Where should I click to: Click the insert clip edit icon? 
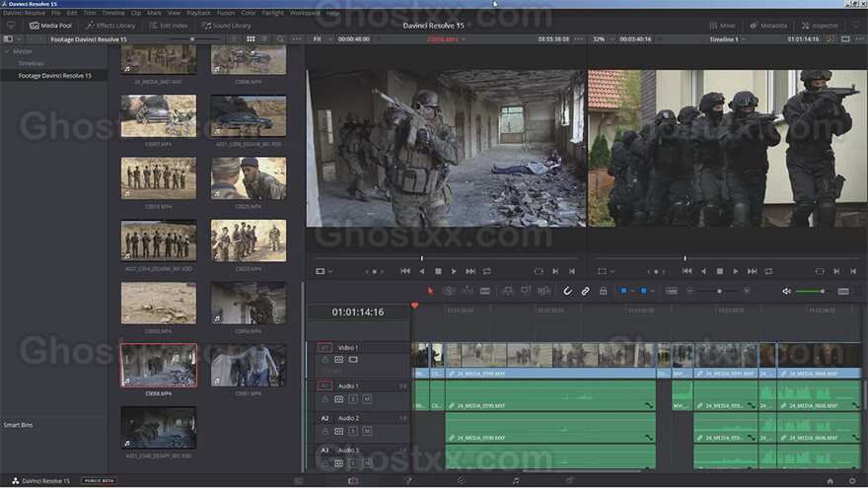pos(508,291)
